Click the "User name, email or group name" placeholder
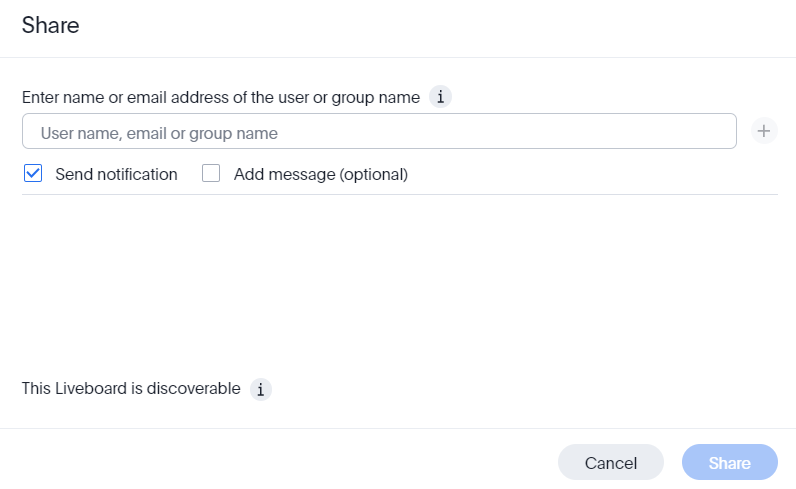 pyautogui.click(x=159, y=133)
